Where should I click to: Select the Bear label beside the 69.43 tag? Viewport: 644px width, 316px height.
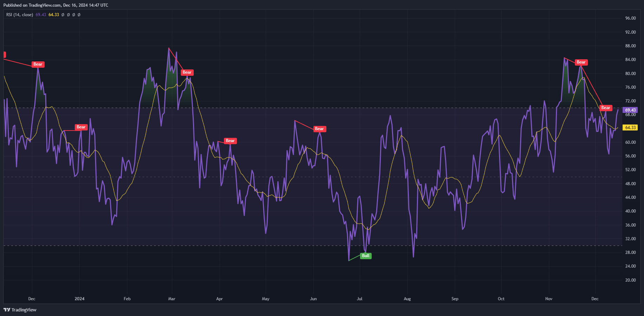[x=606, y=108]
